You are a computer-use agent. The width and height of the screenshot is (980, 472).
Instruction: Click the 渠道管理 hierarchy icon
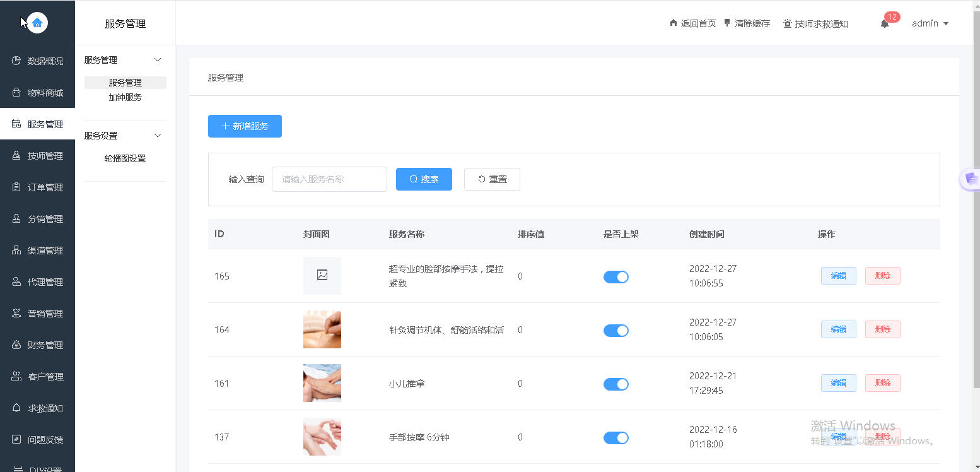pyautogui.click(x=17, y=251)
